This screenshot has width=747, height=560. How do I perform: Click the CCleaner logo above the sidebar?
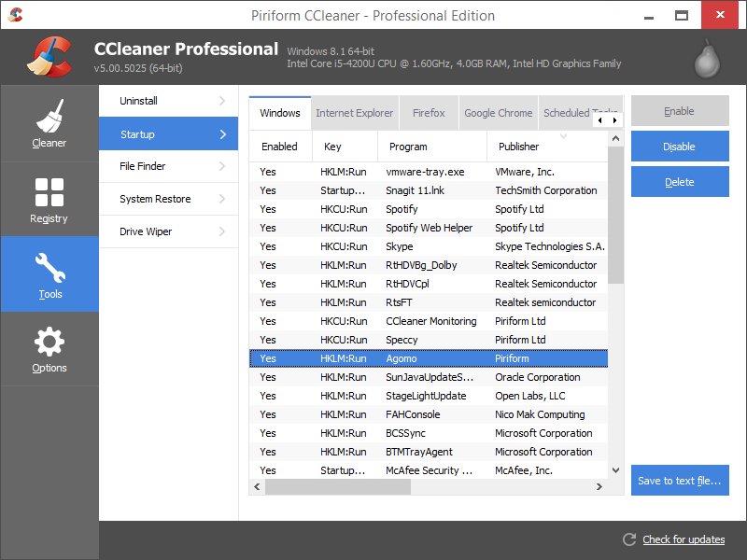pos(51,56)
